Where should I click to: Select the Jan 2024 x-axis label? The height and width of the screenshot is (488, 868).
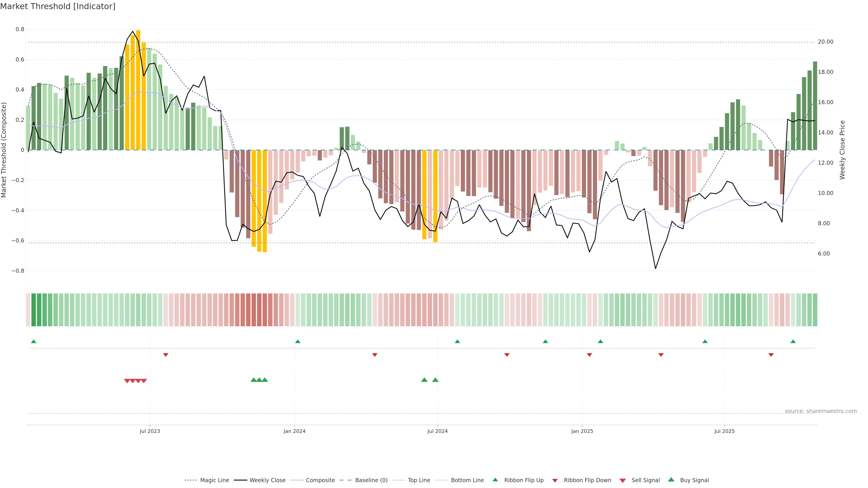pyautogui.click(x=294, y=431)
